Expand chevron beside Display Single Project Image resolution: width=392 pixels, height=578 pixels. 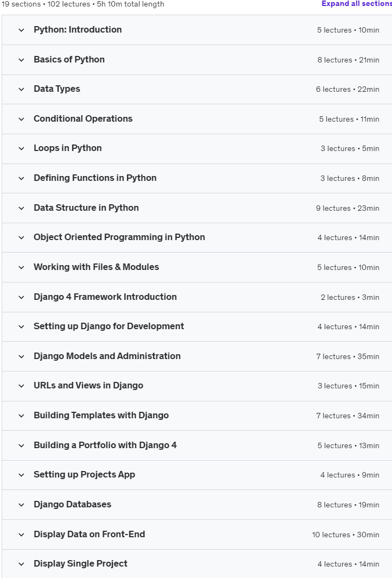tap(21, 564)
